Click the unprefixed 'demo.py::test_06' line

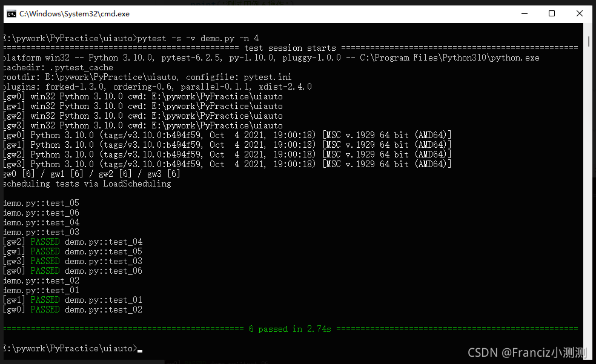click(41, 213)
